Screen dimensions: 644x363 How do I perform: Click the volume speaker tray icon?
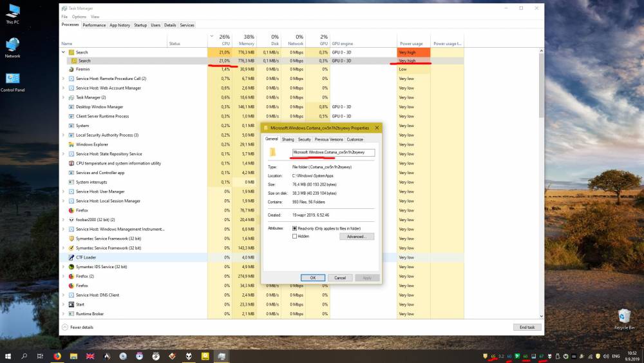pyautogui.click(x=606, y=357)
